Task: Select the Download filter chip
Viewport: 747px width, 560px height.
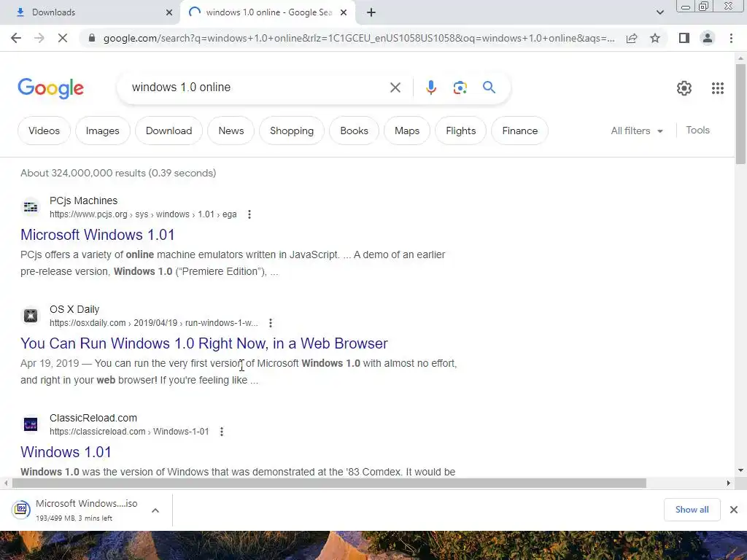Action: pyautogui.click(x=169, y=131)
